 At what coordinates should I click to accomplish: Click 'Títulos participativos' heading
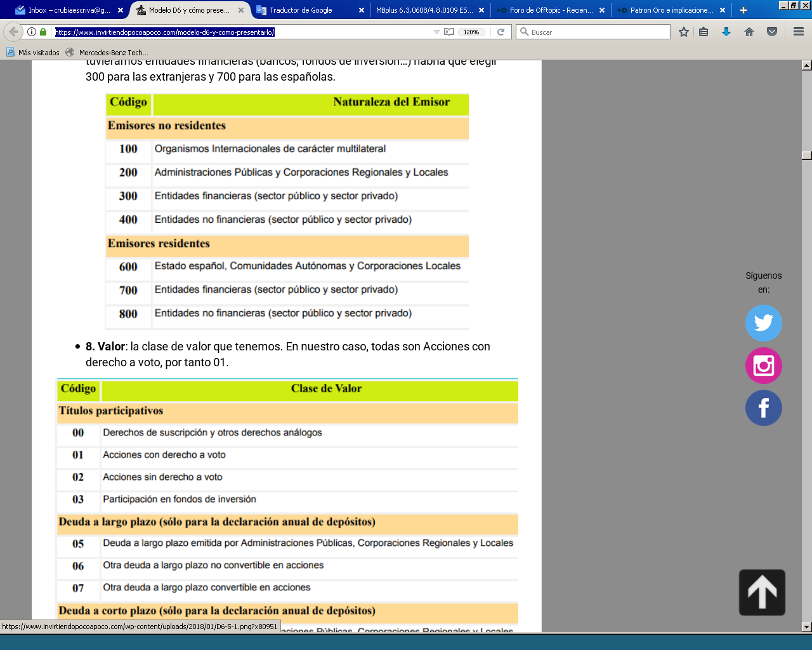pos(111,411)
